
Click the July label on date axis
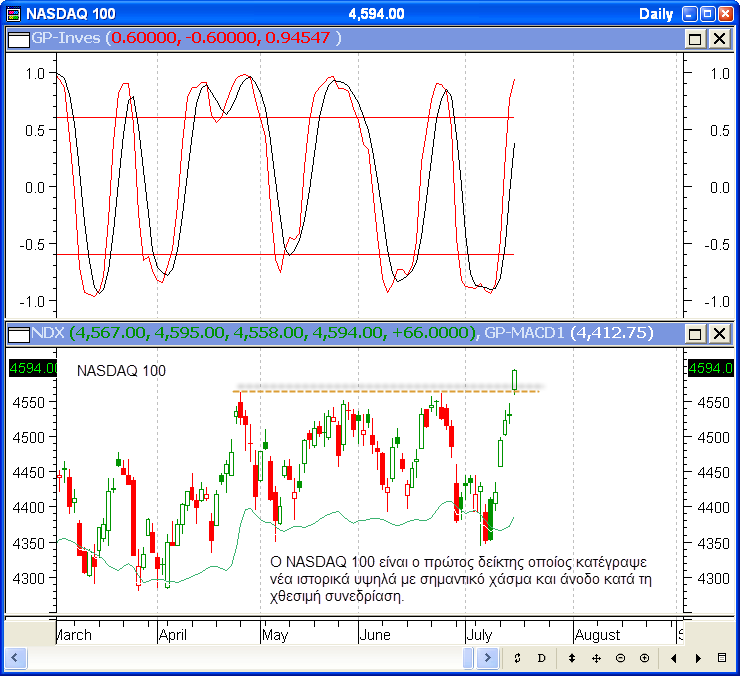pos(479,635)
